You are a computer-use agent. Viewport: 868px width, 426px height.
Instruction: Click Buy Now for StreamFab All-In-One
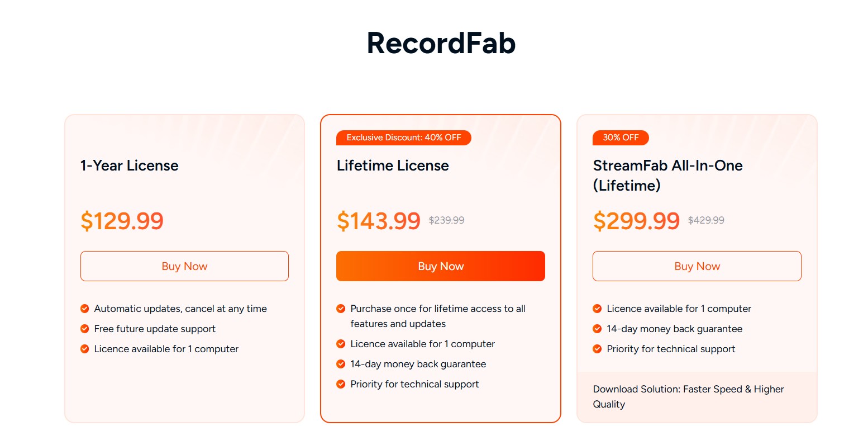pos(697,266)
